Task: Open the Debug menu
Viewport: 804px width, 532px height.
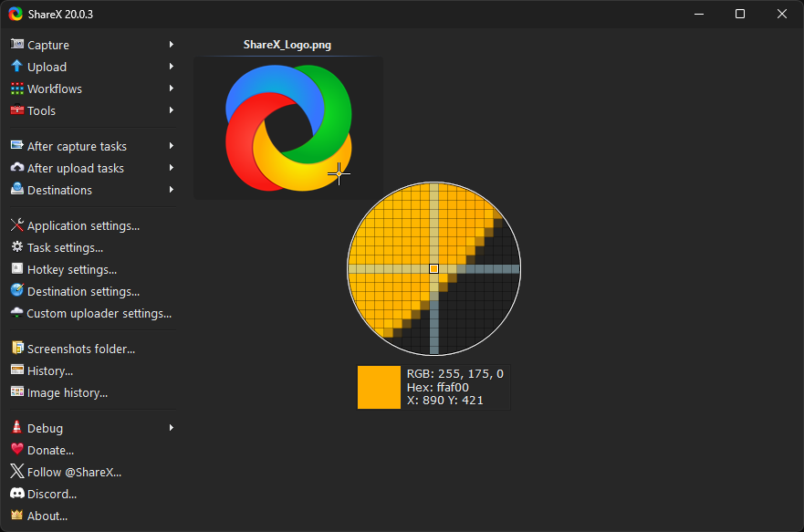Action: coord(92,428)
